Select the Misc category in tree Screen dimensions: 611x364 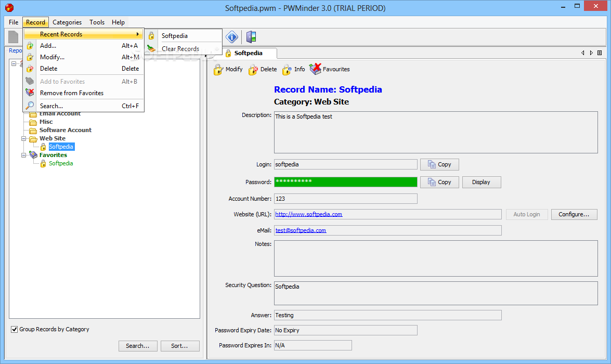point(46,122)
